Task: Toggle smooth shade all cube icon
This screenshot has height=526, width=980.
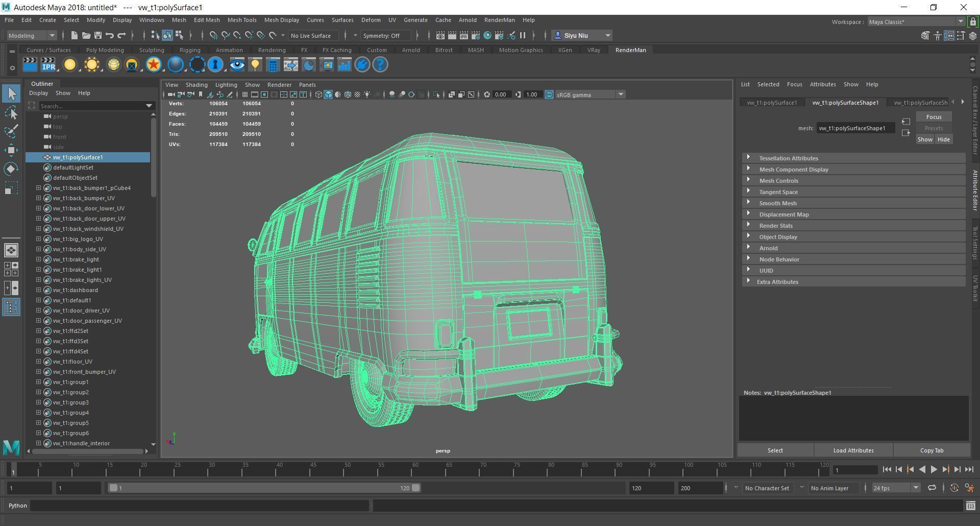Action: pyautogui.click(x=328, y=94)
